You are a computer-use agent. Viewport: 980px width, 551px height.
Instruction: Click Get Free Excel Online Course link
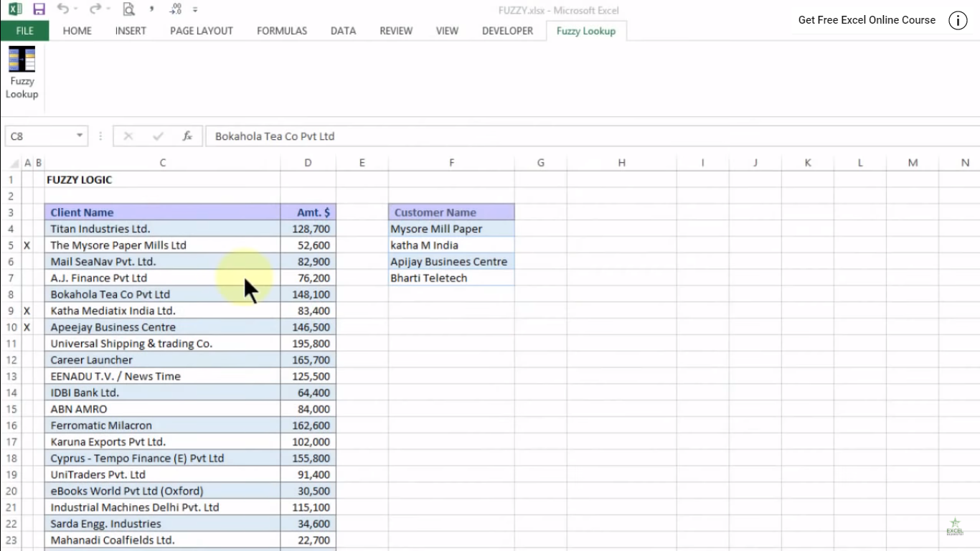click(x=867, y=20)
